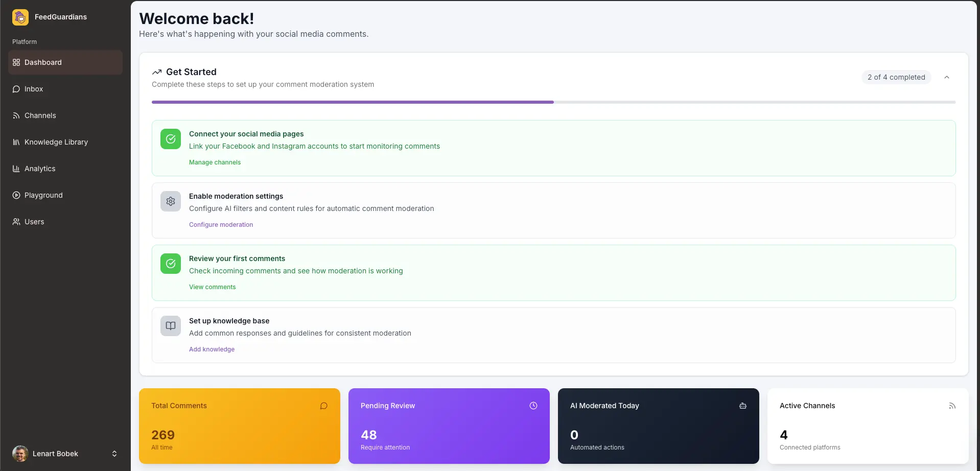Click gear icon for Enable moderation settings
The width and height of the screenshot is (980, 471).
[171, 201]
